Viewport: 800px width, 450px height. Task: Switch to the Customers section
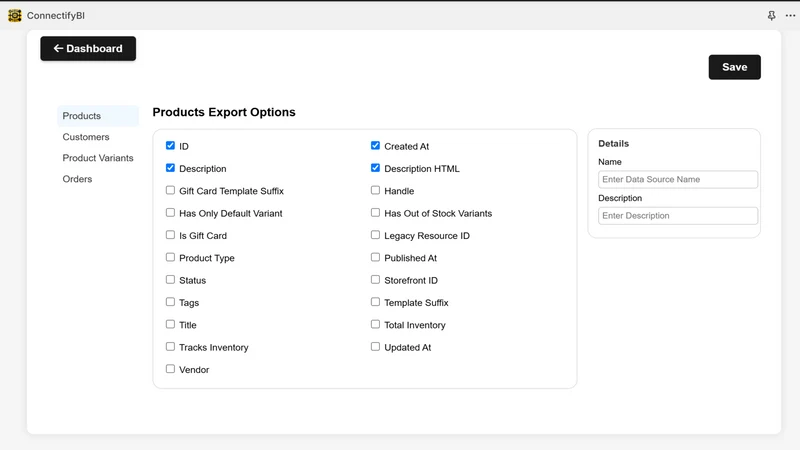pyautogui.click(x=86, y=137)
